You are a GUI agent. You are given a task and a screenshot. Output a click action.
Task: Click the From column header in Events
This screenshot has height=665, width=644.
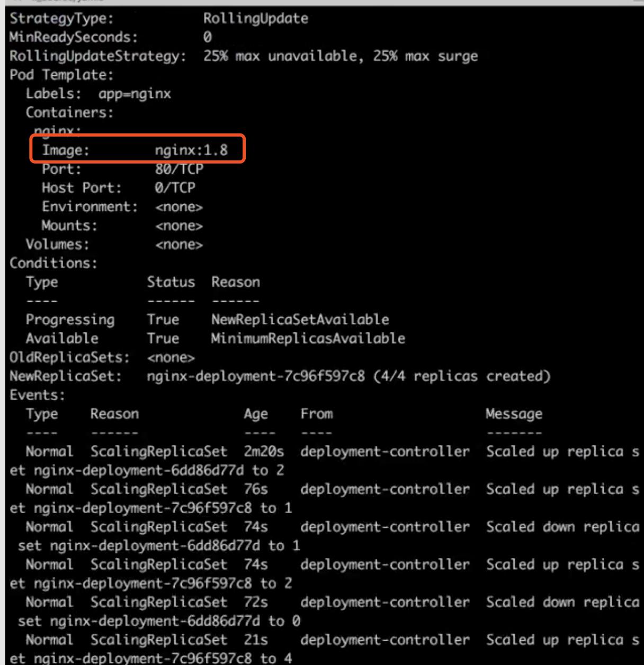[316, 414]
